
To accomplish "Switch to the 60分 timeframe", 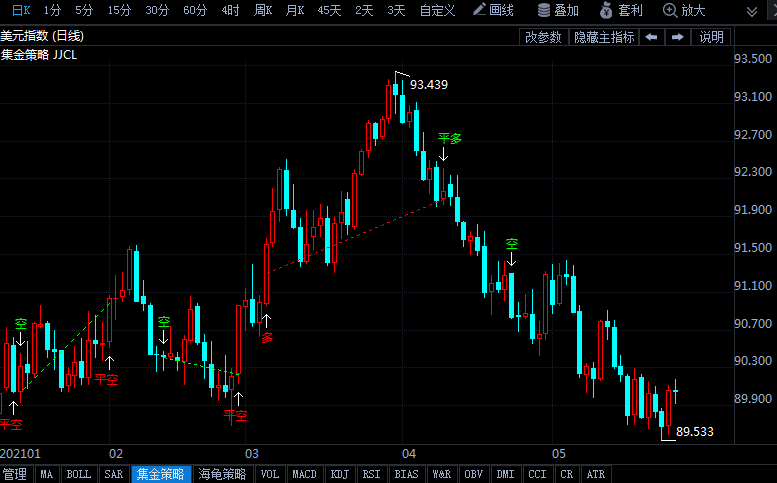I will (195, 10).
